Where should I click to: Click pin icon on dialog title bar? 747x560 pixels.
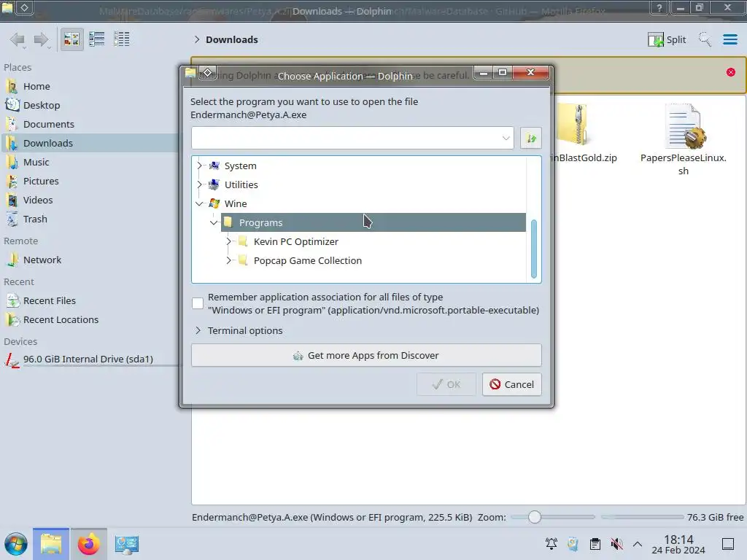coord(208,72)
